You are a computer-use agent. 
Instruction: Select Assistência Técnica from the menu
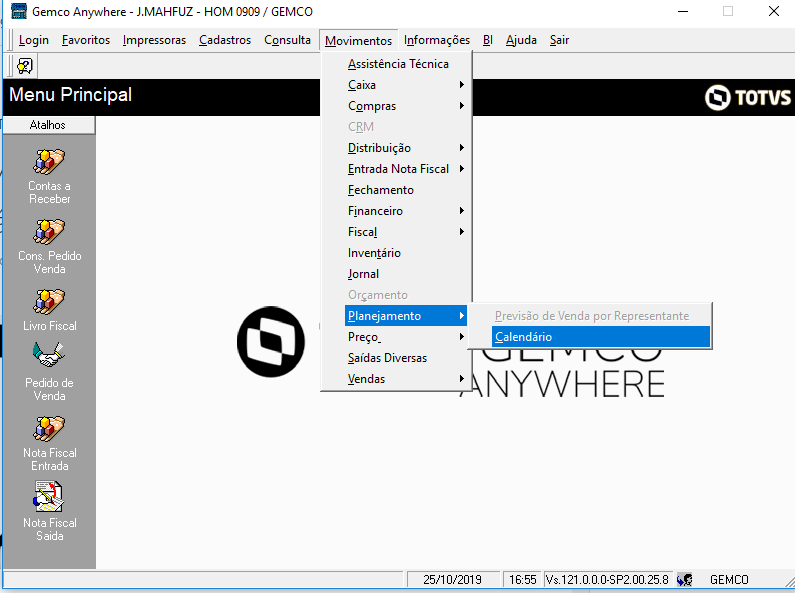click(398, 64)
